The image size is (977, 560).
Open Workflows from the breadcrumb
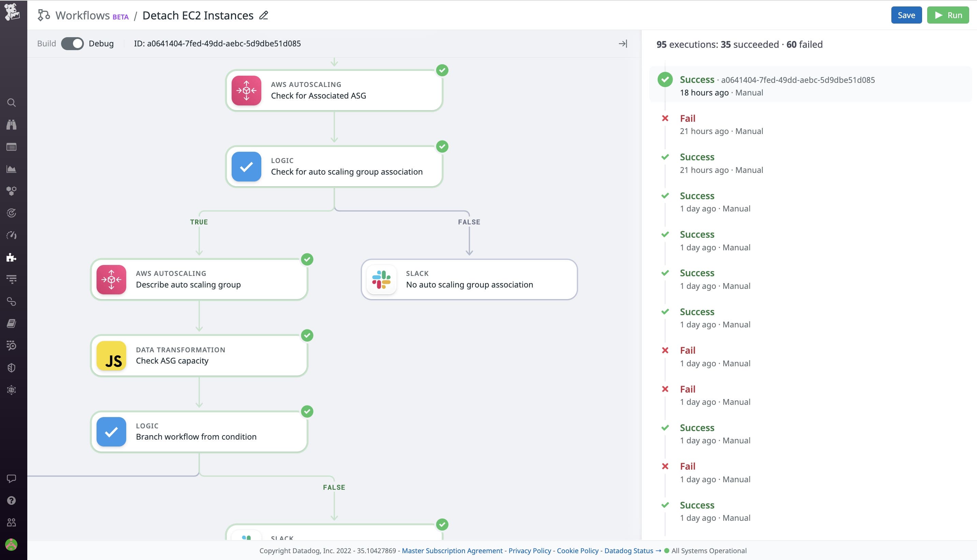[x=83, y=15]
